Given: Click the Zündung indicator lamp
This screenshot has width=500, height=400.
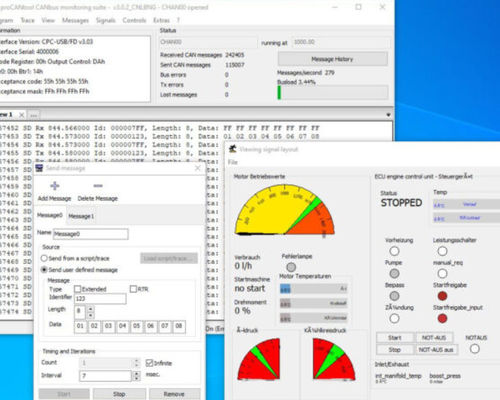Looking at the screenshot, I should pyautogui.click(x=394, y=318).
